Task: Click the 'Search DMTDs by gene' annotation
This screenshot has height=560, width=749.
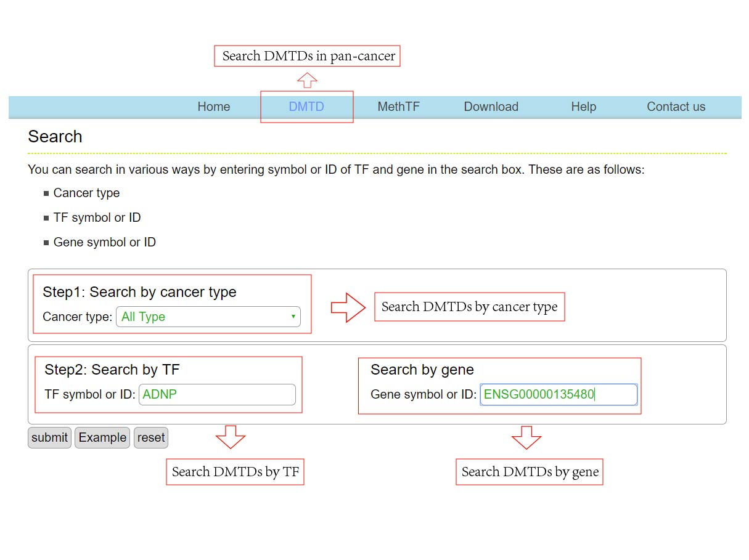Action: pos(530,472)
